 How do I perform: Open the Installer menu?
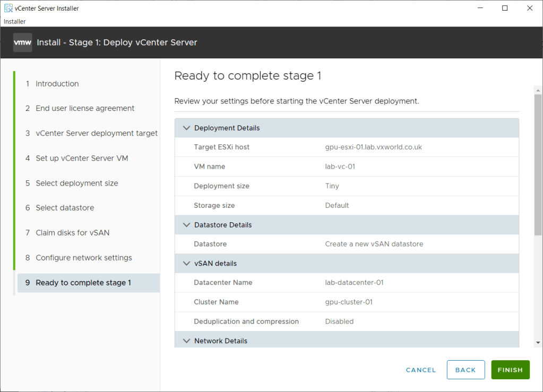(x=15, y=21)
